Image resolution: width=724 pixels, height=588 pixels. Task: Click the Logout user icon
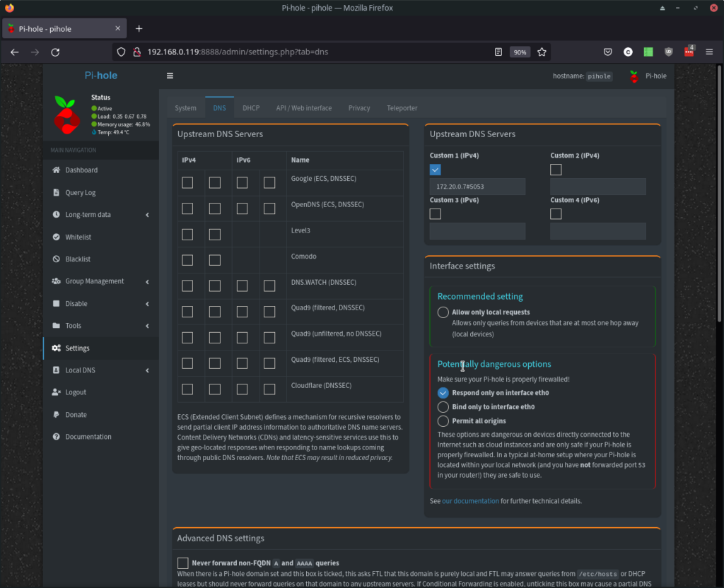coord(56,392)
